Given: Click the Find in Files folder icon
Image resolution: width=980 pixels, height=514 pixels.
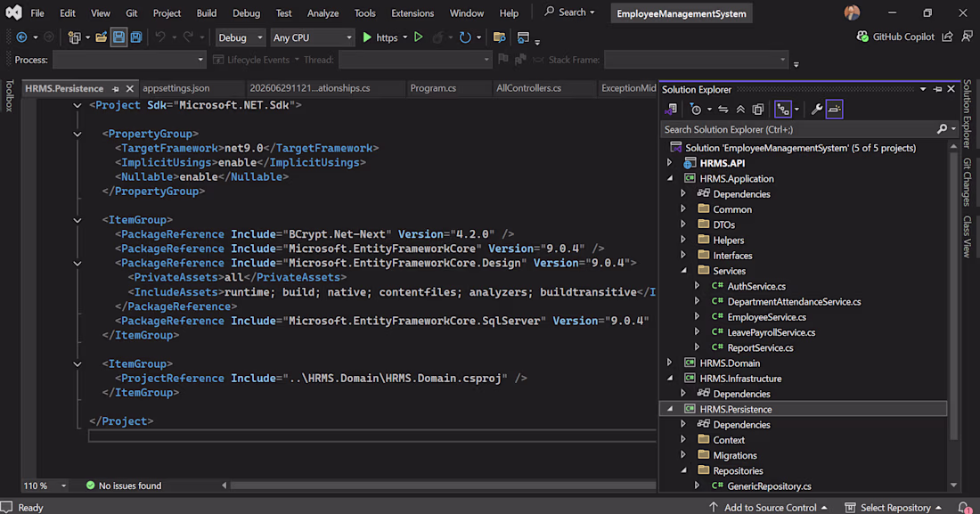Looking at the screenshot, I should (500, 37).
